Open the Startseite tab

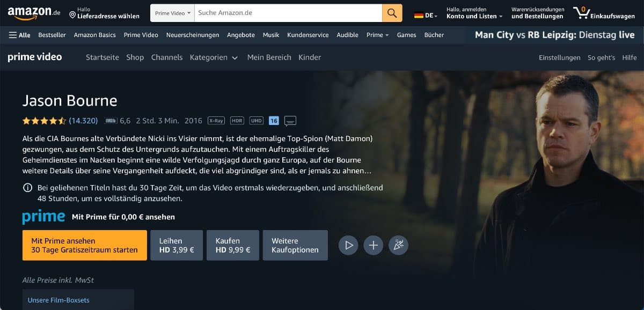click(x=103, y=57)
